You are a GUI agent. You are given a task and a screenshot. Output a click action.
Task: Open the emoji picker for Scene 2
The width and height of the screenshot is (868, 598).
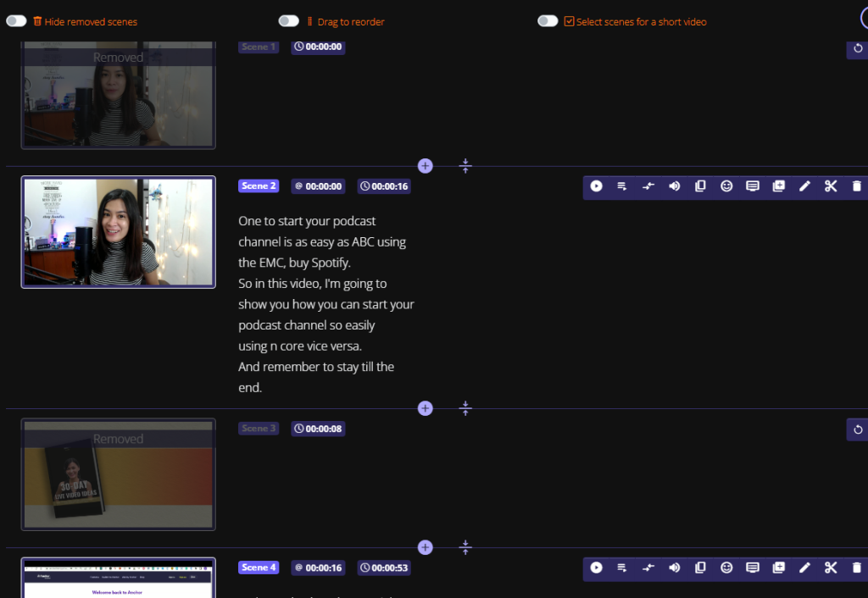pyautogui.click(x=726, y=186)
